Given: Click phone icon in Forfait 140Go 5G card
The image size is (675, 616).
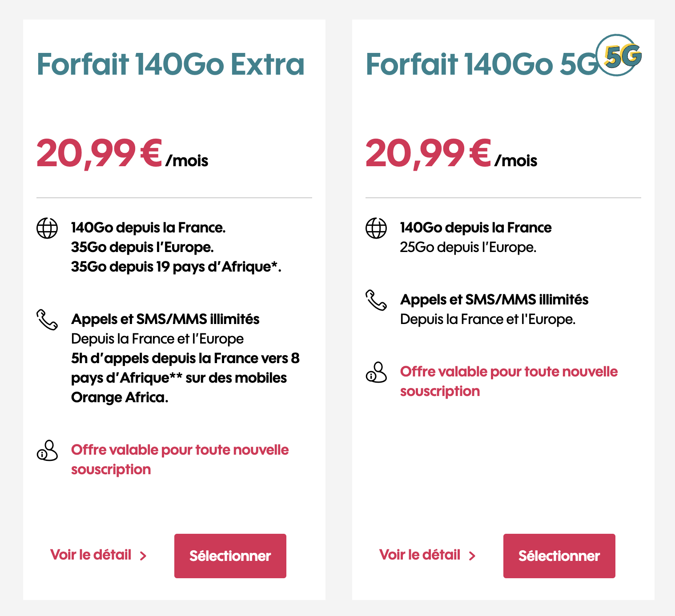Looking at the screenshot, I should pyautogui.click(x=376, y=300).
